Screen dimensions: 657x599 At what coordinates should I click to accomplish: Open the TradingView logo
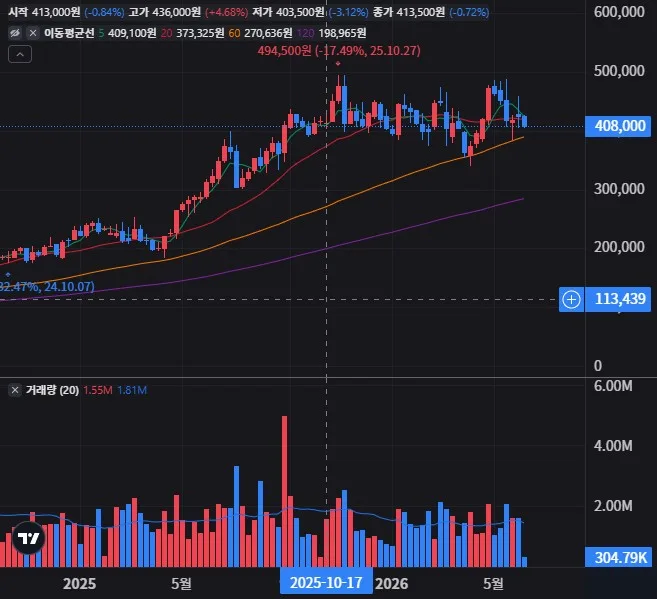point(28,538)
